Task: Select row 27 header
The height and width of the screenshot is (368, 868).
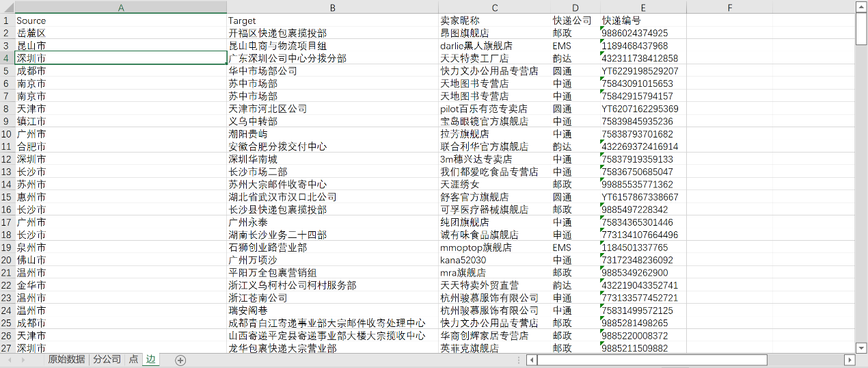Action: coord(8,348)
